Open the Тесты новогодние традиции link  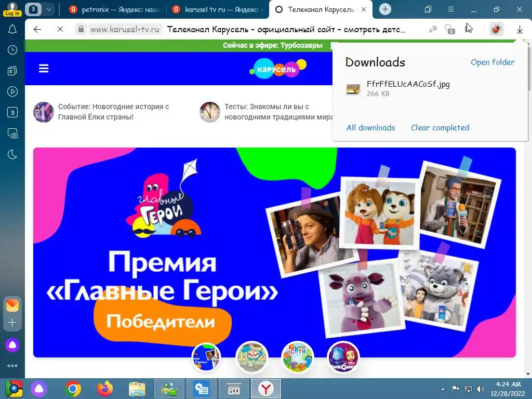[x=278, y=112]
